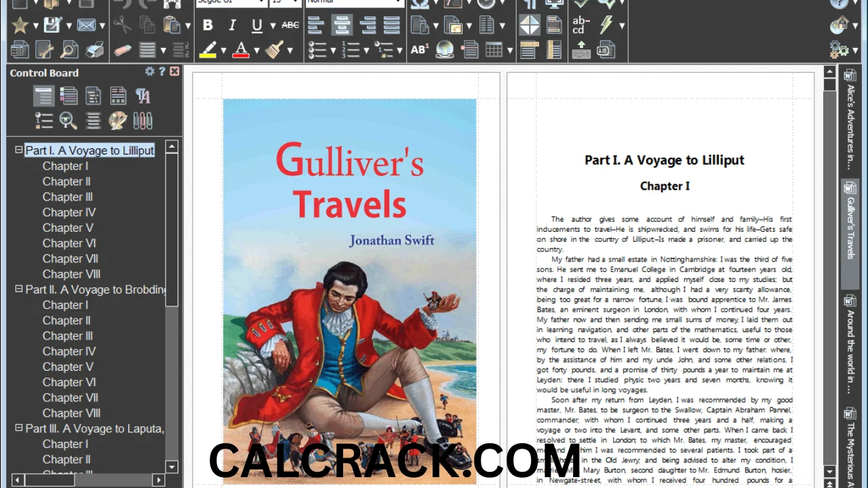Select Chapter VIII under Part II
This screenshot has width=868, height=488.
(71, 413)
